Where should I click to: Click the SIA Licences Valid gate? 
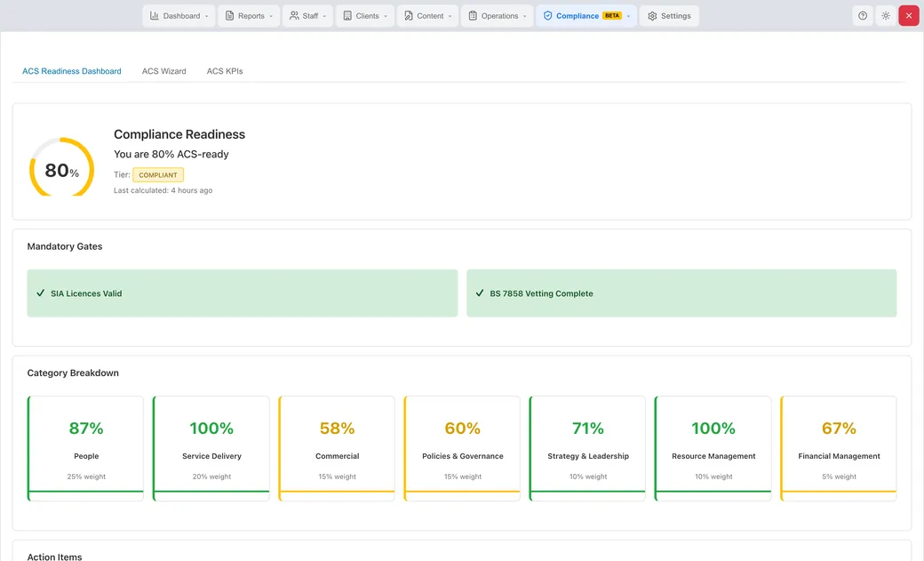pyautogui.click(x=243, y=293)
